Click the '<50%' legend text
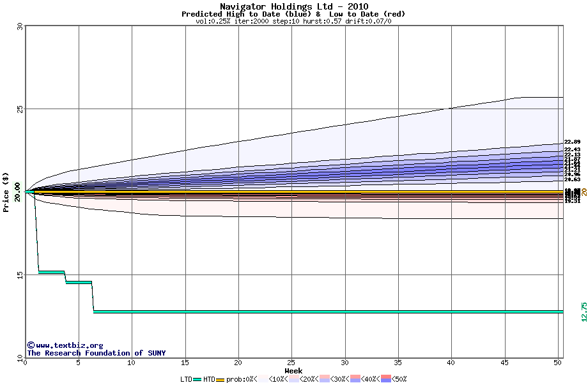 [399, 379]
